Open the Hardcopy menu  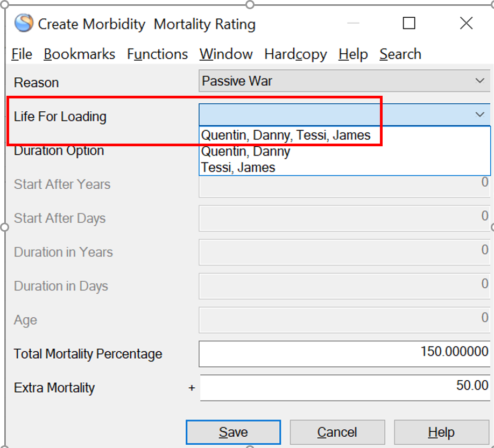[x=295, y=54]
